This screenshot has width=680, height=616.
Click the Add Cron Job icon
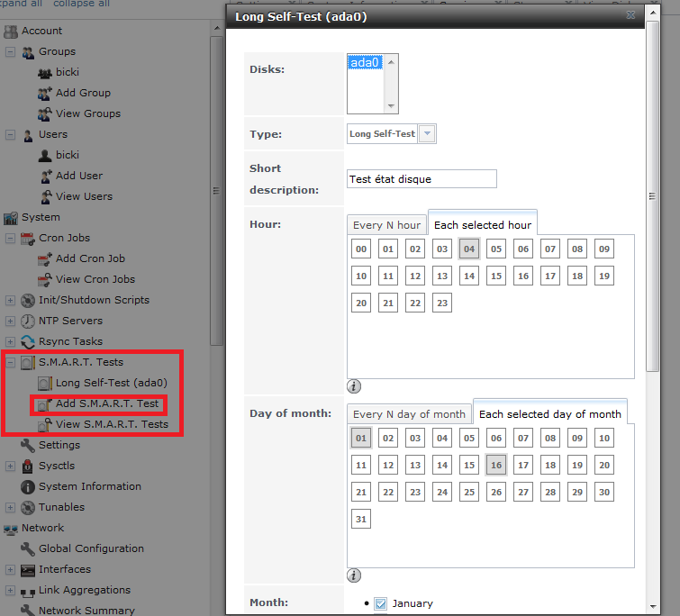45,258
